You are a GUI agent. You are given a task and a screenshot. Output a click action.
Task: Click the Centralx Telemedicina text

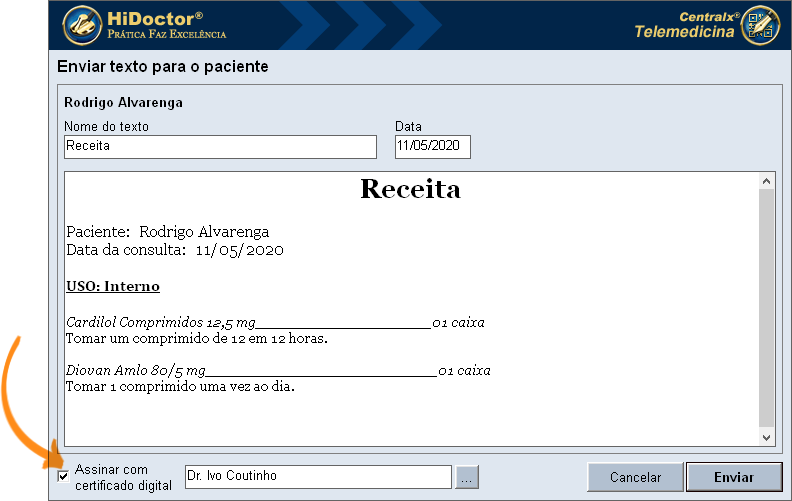686,25
